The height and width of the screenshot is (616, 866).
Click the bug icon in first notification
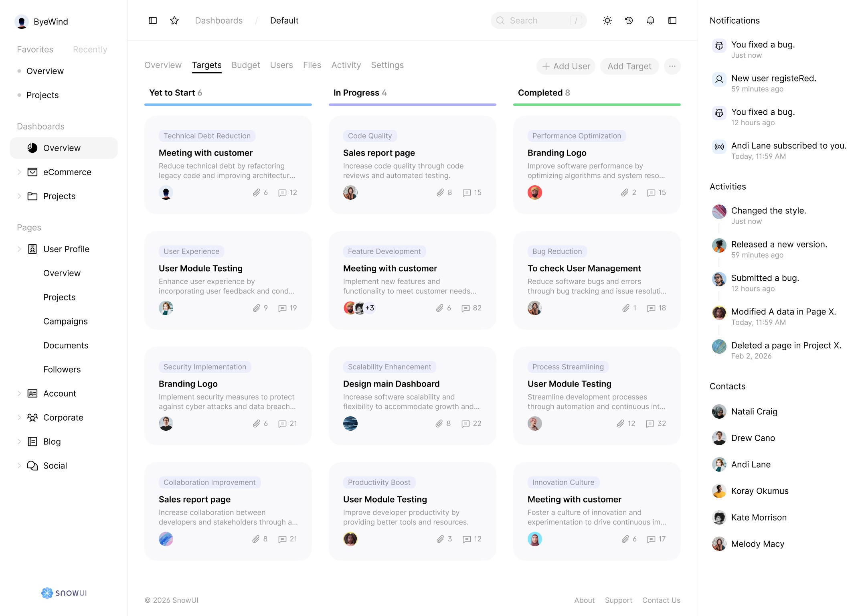point(719,46)
